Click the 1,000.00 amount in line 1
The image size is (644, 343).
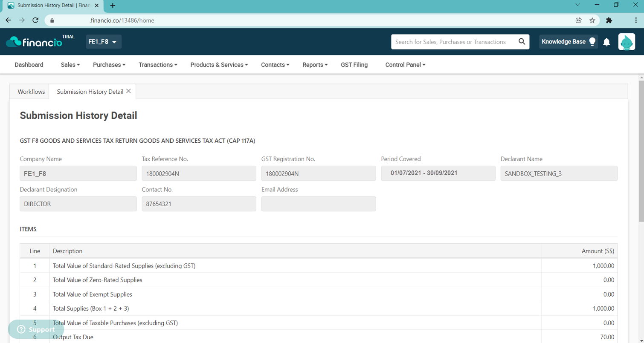(x=603, y=266)
